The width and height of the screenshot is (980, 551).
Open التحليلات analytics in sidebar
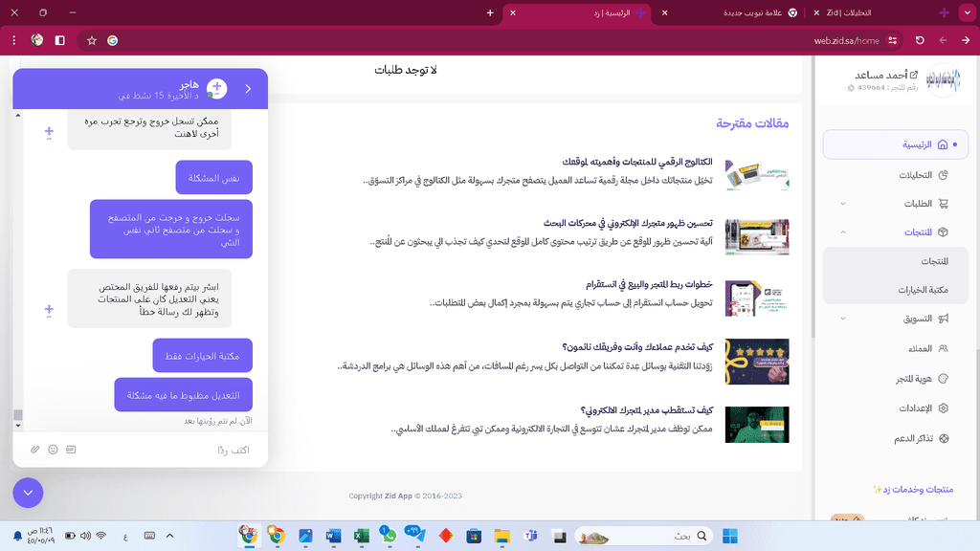(915, 175)
